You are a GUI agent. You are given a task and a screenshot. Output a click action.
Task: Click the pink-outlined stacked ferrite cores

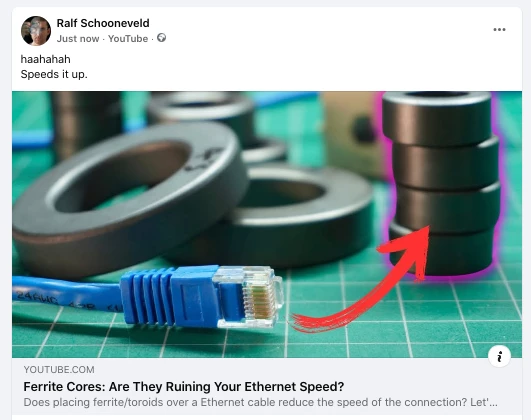pos(443,183)
